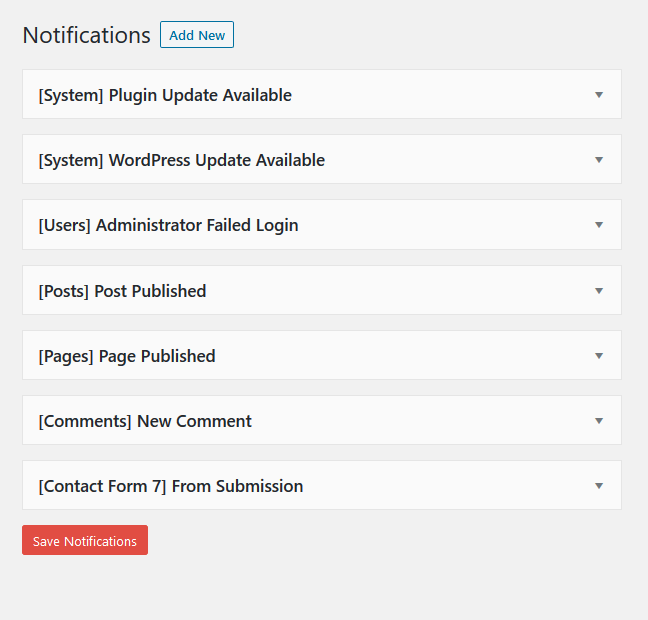The width and height of the screenshot is (648, 620).
Task: Click the '[Posts]' category prefix
Action: click(63, 291)
